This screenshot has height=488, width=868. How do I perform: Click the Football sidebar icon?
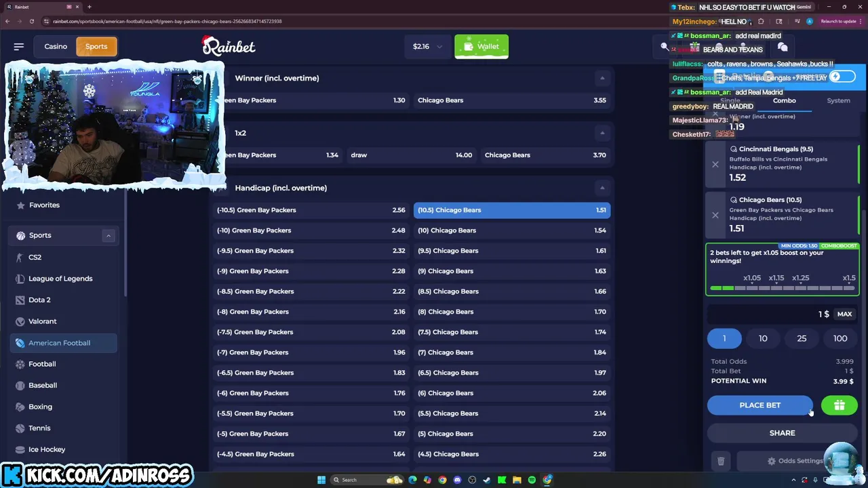pyautogui.click(x=20, y=364)
